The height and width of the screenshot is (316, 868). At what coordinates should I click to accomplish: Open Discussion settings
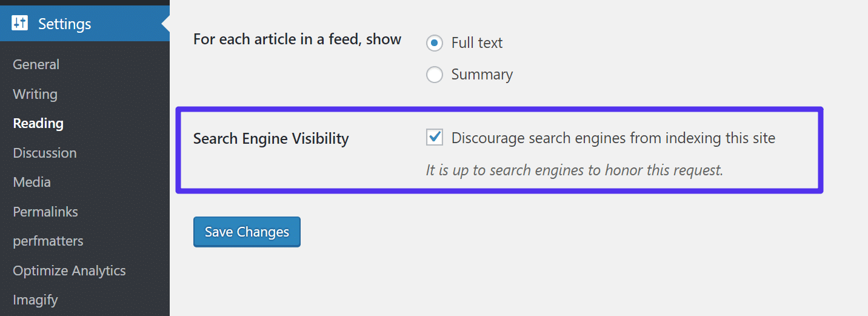click(45, 153)
